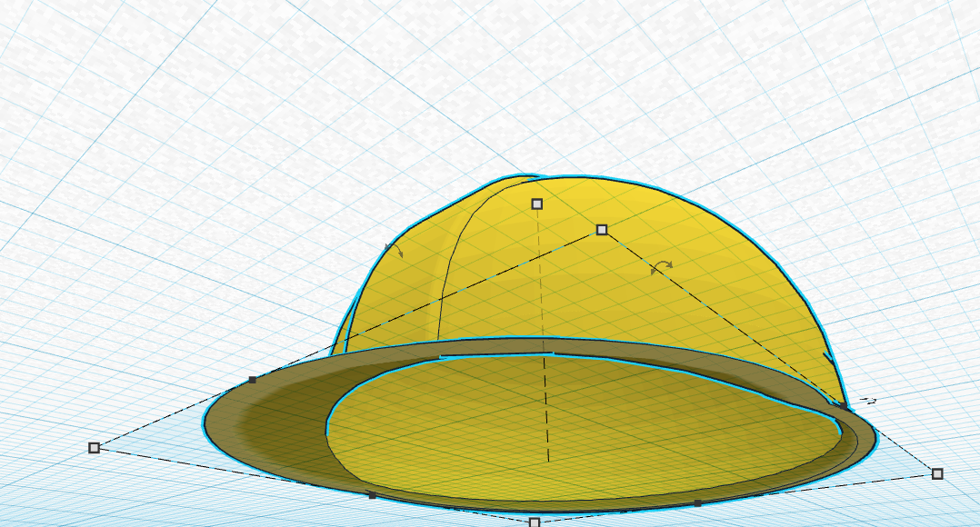Click the small rotation arrow outside the right brim
The height and width of the screenshot is (527, 980).
867,400
